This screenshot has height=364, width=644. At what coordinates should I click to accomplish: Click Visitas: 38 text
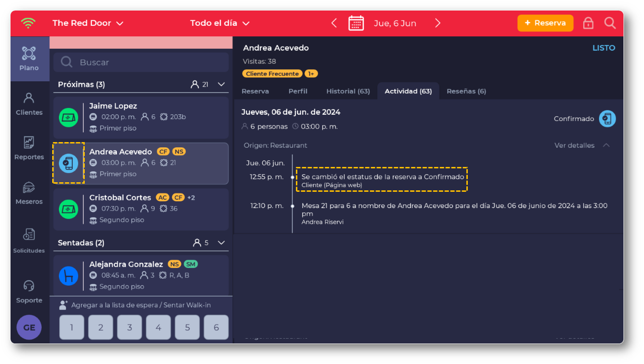260,61
